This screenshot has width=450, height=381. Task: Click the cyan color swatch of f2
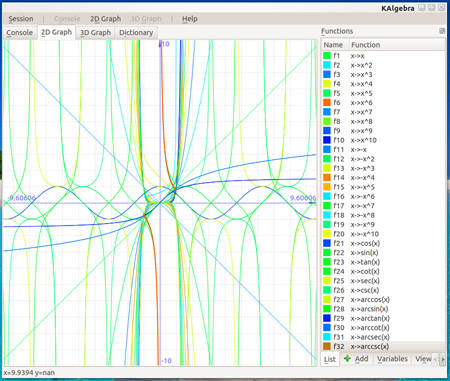[x=327, y=65]
